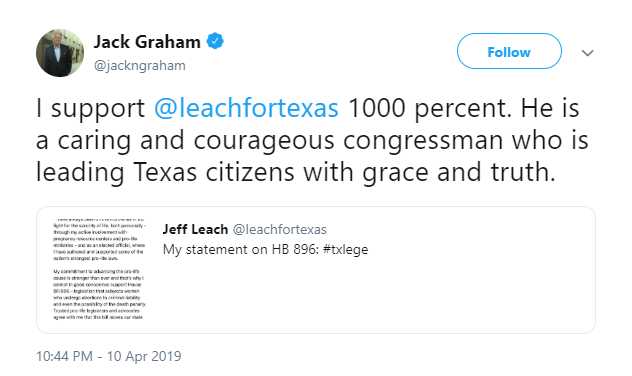Image resolution: width=632 pixels, height=376 pixels.
Task: Click the "grace and truth" text line
Action: 459,172
